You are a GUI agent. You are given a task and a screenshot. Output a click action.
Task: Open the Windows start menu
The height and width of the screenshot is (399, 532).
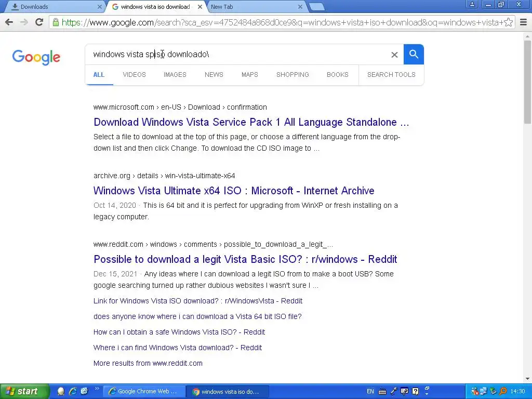[24, 392]
